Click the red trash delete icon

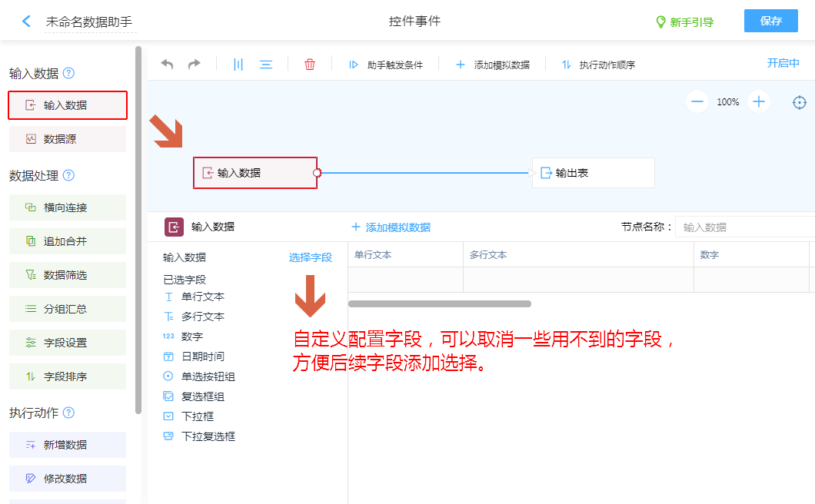(x=310, y=65)
